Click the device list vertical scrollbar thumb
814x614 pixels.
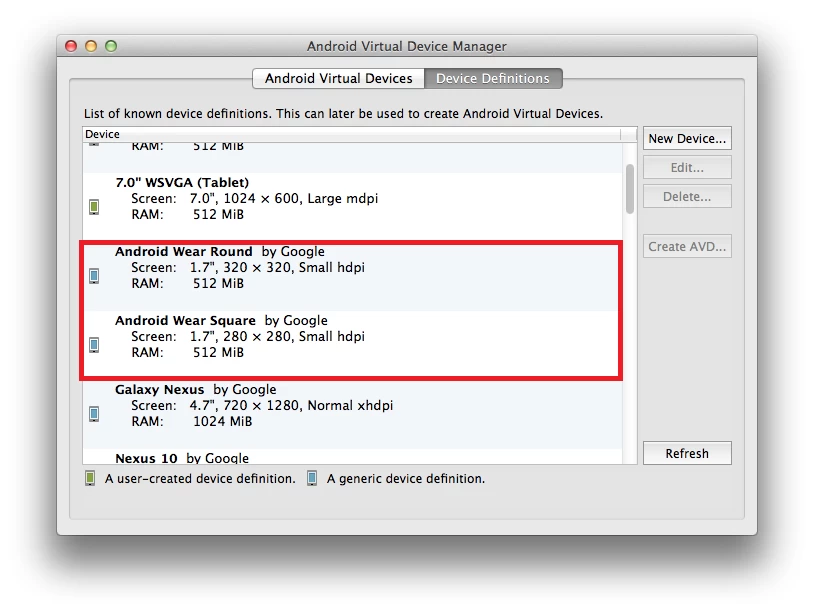click(x=630, y=189)
